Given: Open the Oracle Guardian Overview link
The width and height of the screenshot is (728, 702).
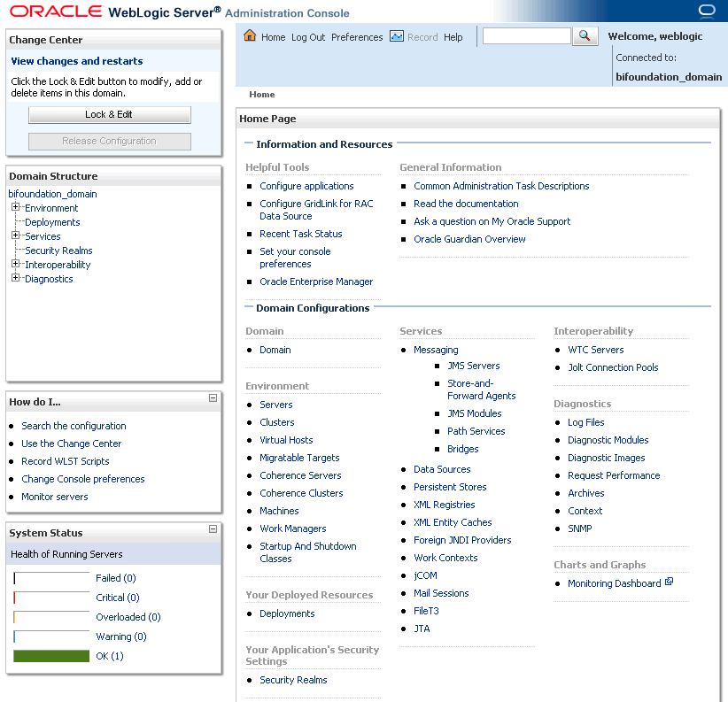Looking at the screenshot, I should coord(470,239).
